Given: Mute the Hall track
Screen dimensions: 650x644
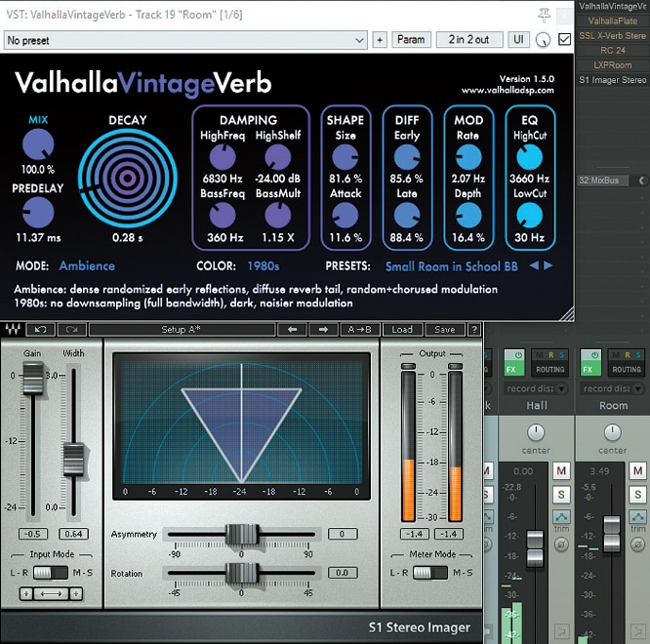Looking at the screenshot, I should [x=561, y=470].
